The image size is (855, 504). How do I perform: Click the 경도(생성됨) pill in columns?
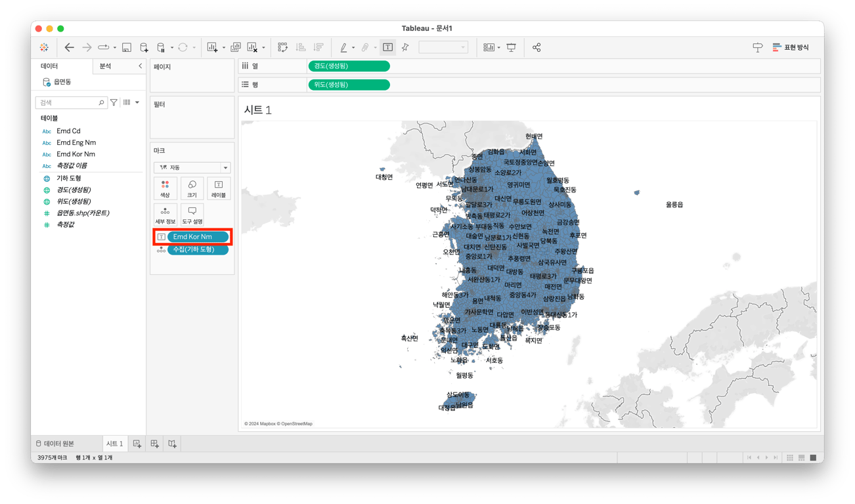click(x=349, y=66)
